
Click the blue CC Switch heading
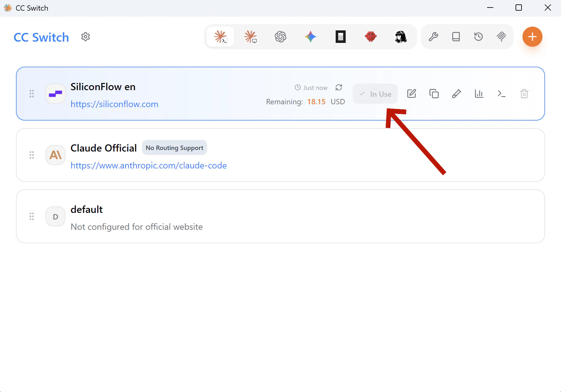pos(41,37)
